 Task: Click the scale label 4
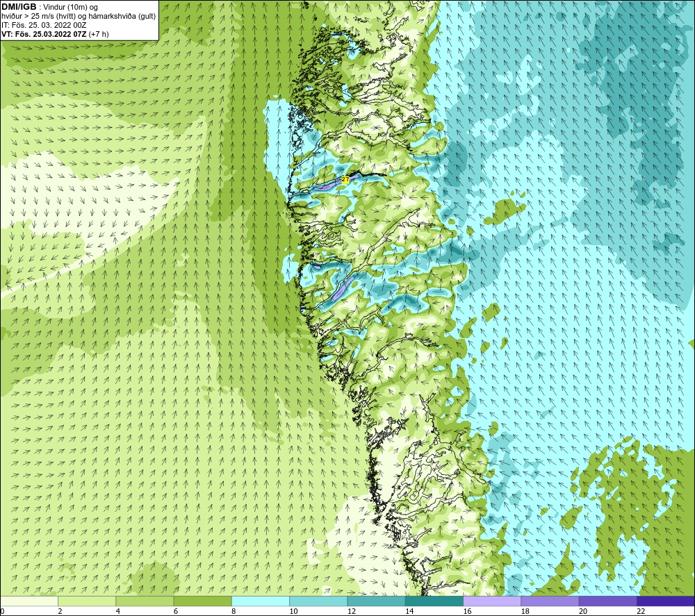coord(118,611)
